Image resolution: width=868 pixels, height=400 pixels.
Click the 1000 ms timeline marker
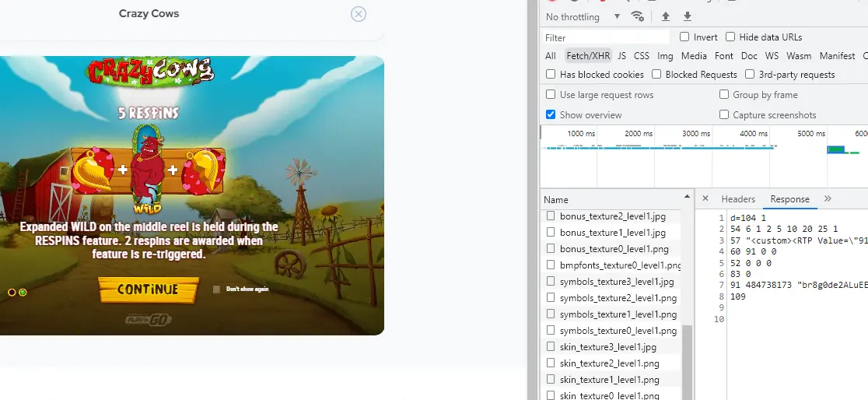click(581, 134)
